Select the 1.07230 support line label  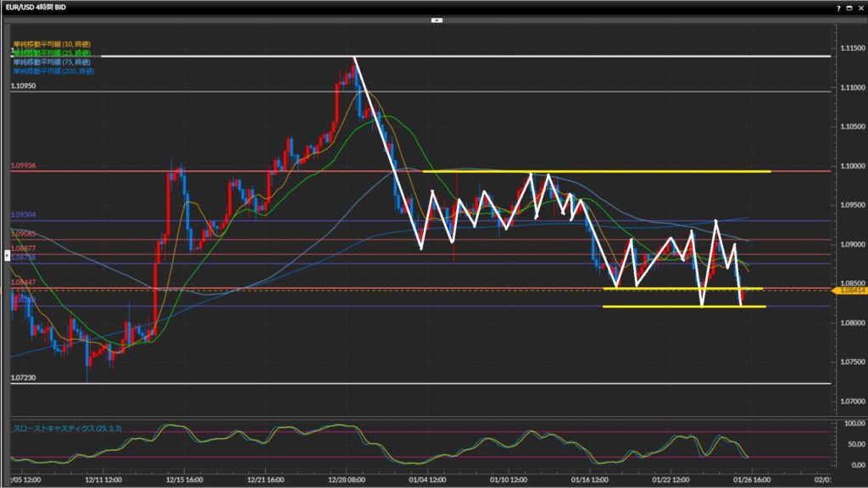(23, 378)
